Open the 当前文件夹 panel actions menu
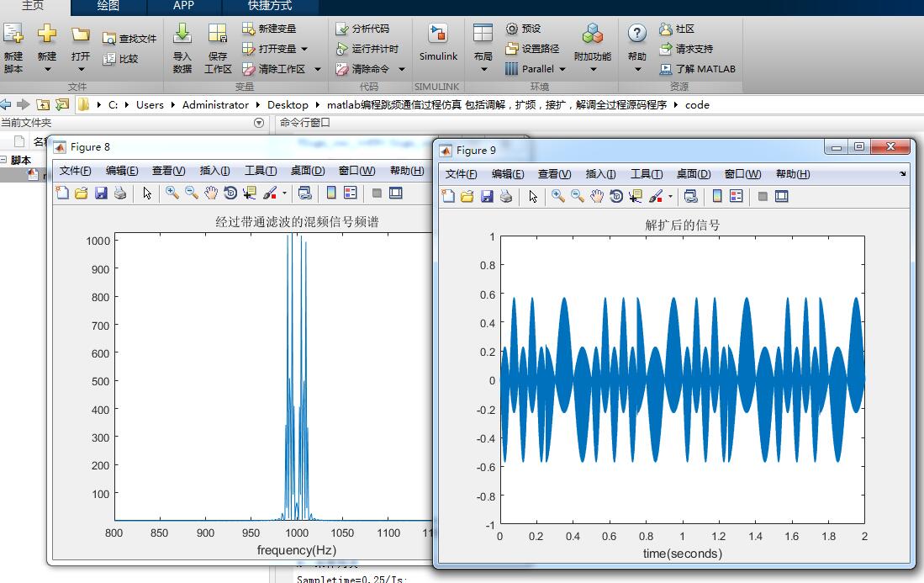924x583 pixels. (259, 123)
